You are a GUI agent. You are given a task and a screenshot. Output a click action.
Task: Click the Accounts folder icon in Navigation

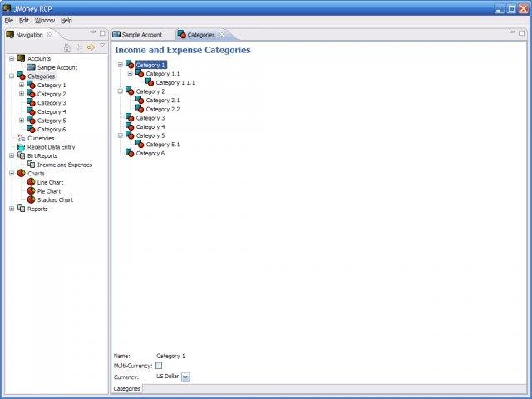(x=21, y=58)
